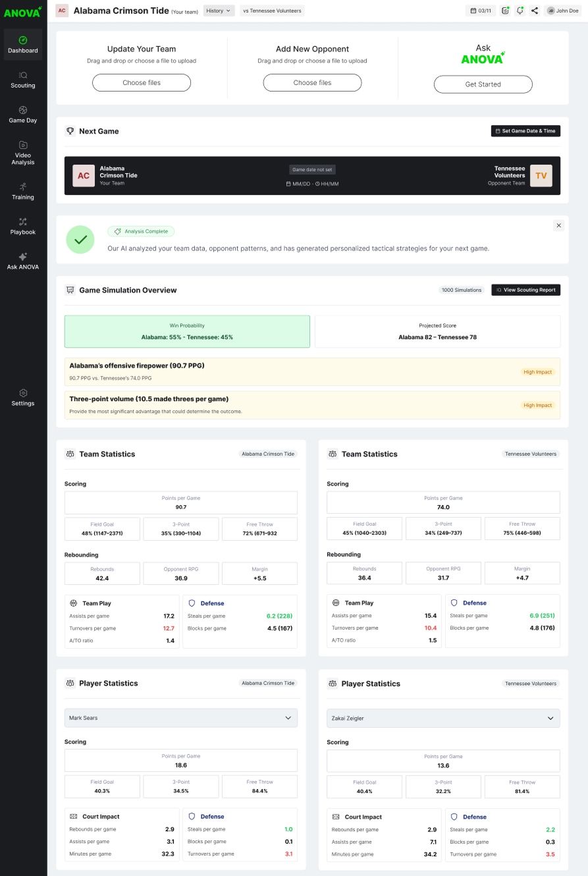Open the notifications bell
This screenshot has height=876, width=588.
[520, 11]
